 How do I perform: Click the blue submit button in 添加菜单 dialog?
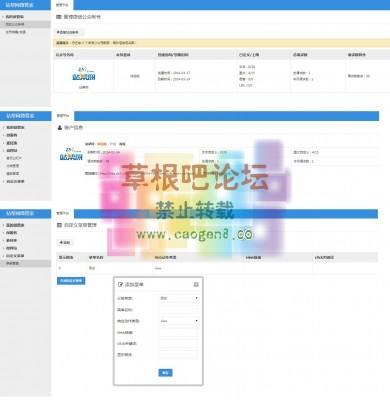pyautogui.click(x=165, y=373)
